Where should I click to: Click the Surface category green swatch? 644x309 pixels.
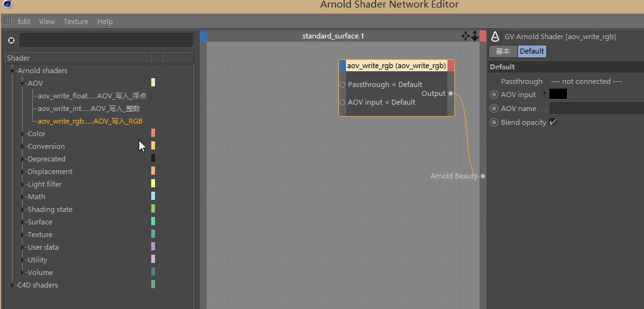pyautogui.click(x=153, y=221)
